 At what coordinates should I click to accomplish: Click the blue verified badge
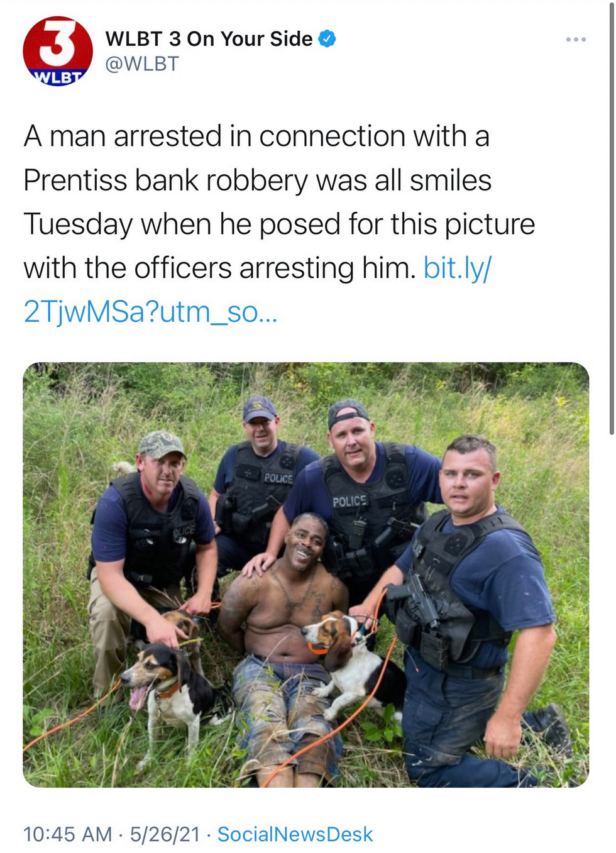coord(327,39)
